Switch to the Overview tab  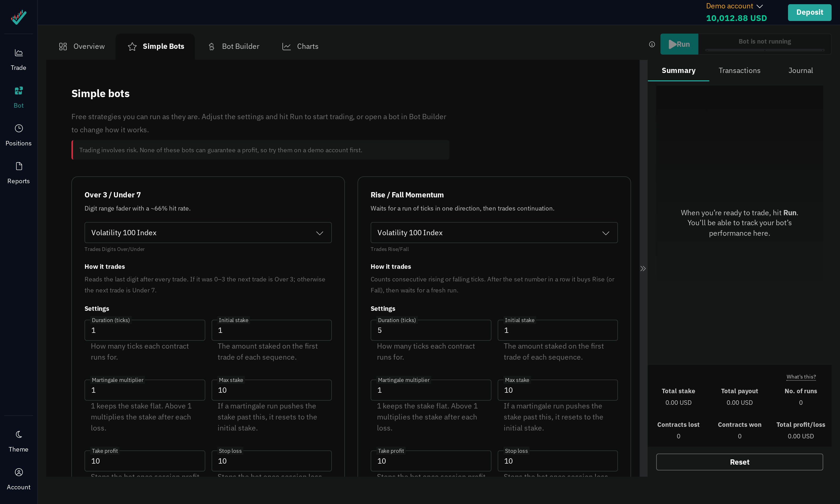point(82,46)
